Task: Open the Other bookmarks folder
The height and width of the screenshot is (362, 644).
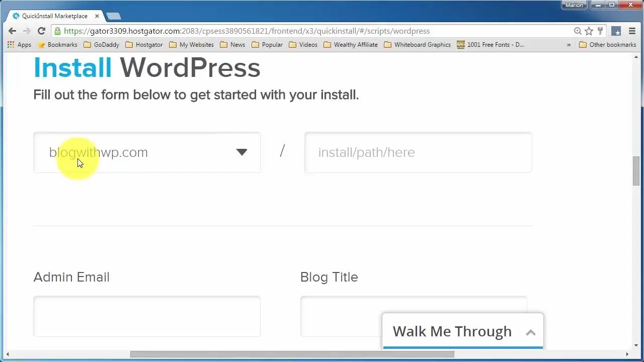Action: point(607,45)
